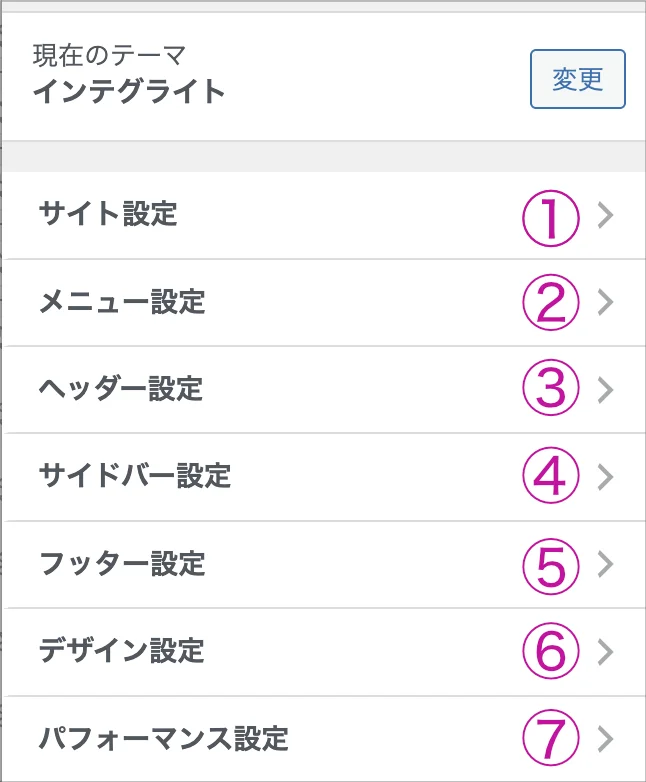Click the circled number 7 marker
646x782 pixels.
click(551, 739)
